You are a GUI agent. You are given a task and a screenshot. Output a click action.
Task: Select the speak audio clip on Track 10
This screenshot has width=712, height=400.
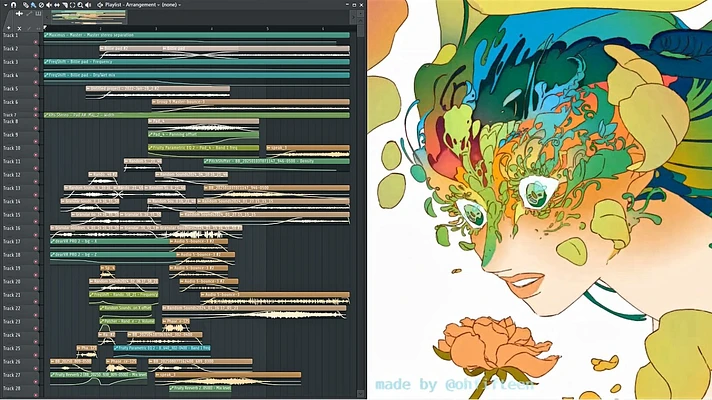(x=308, y=148)
